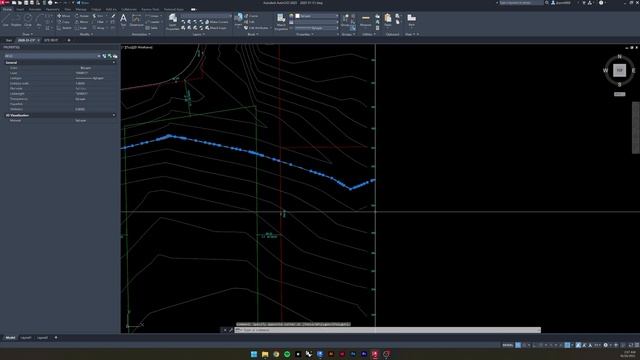640x360 pixels.
Task: Switch to the Model layout tab
Action: click(10, 338)
